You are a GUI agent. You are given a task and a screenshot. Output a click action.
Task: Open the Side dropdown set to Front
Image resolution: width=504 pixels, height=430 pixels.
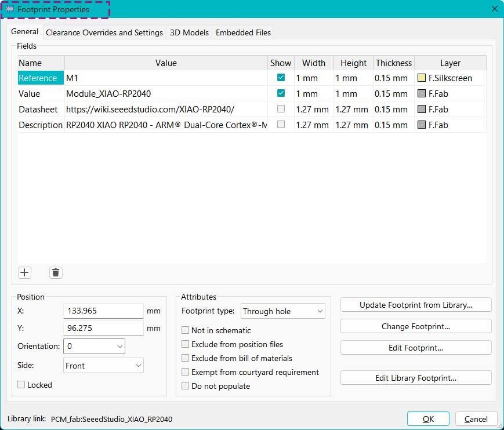[x=103, y=366]
